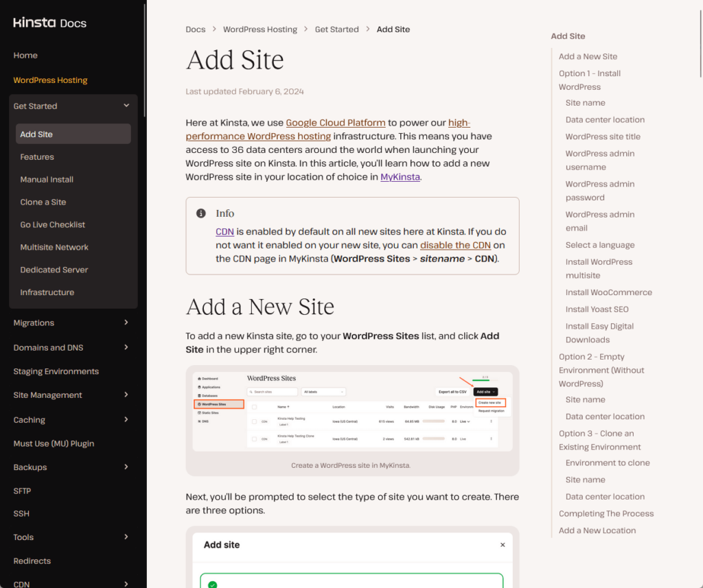Follow the disable the CDN link
This screenshot has height=588, width=703.
tap(456, 245)
